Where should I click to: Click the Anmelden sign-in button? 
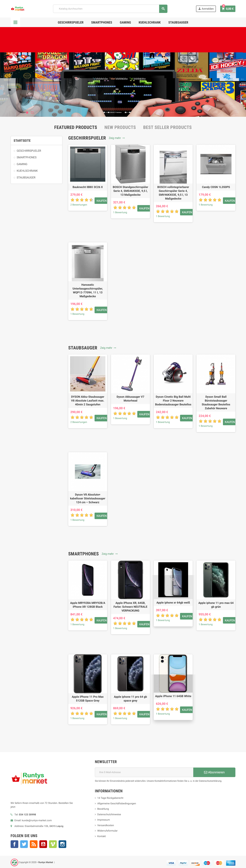pos(206,9)
